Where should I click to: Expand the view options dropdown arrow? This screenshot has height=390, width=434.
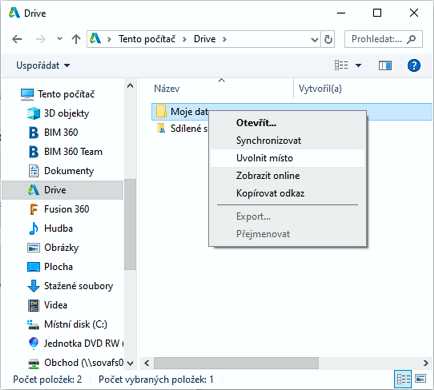(x=358, y=65)
